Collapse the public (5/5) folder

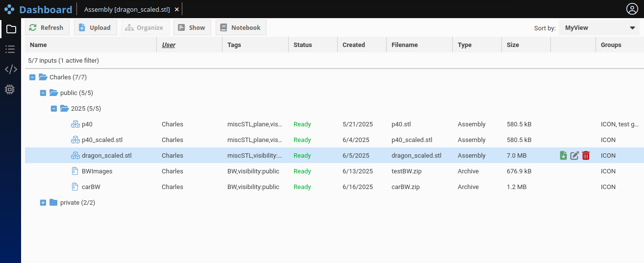pyautogui.click(x=43, y=93)
